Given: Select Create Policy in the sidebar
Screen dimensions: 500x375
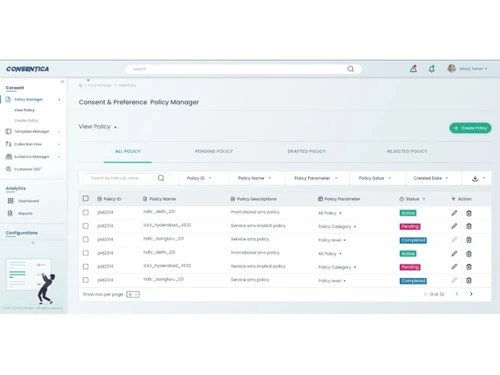Looking at the screenshot, I should click(26, 120).
